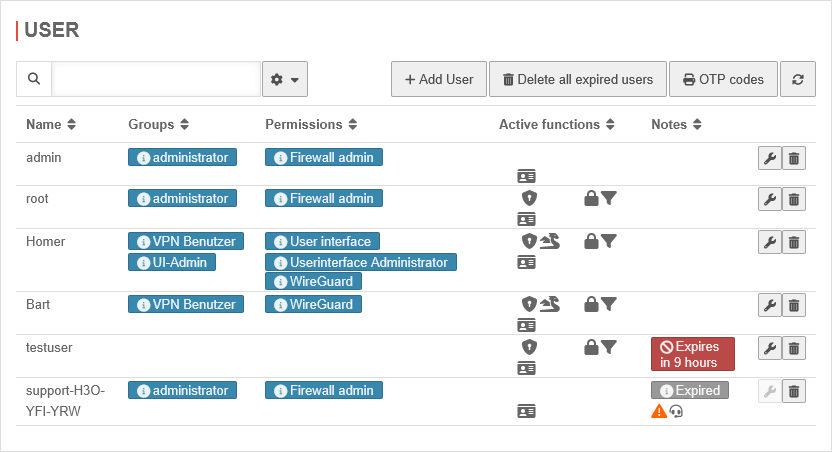Screen dimensions: 832x452
Task: Open Homer's settings wrench icon
Action: pyautogui.click(x=769, y=242)
